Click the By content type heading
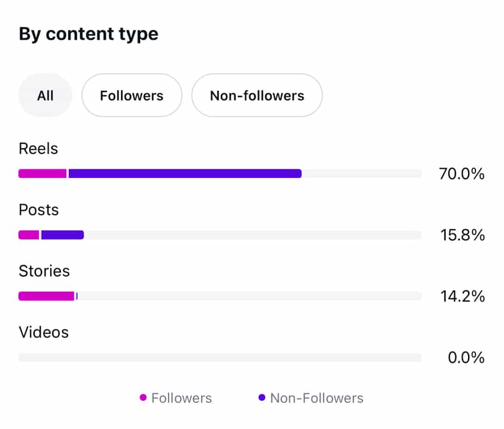This screenshot has width=504, height=429. tap(88, 34)
